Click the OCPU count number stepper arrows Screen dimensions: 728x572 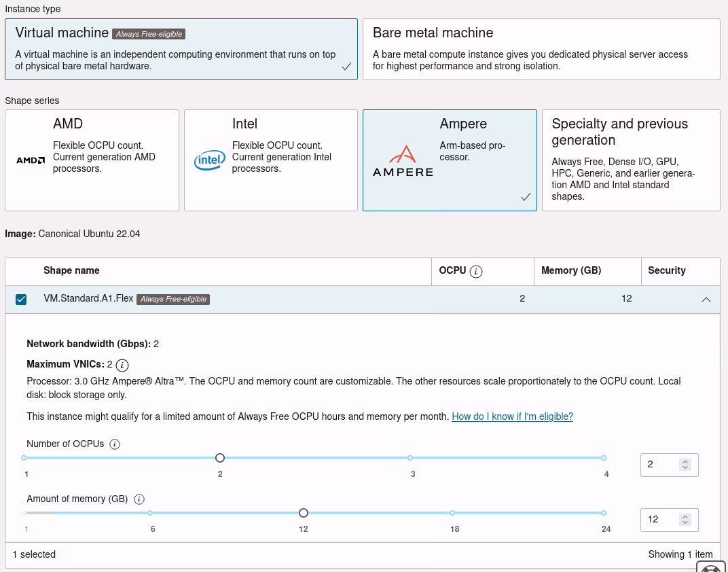[685, 465]
